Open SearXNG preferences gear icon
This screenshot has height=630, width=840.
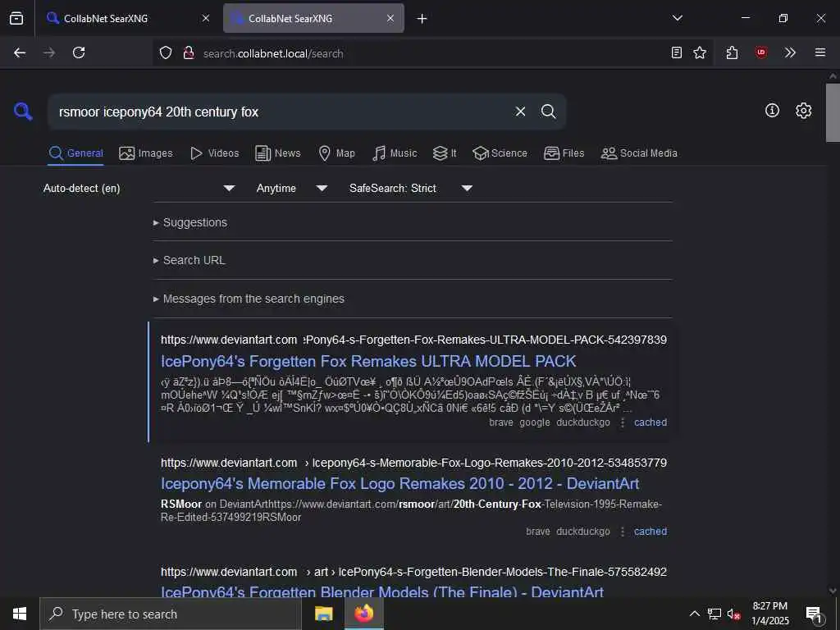click(x=803, y=111)
